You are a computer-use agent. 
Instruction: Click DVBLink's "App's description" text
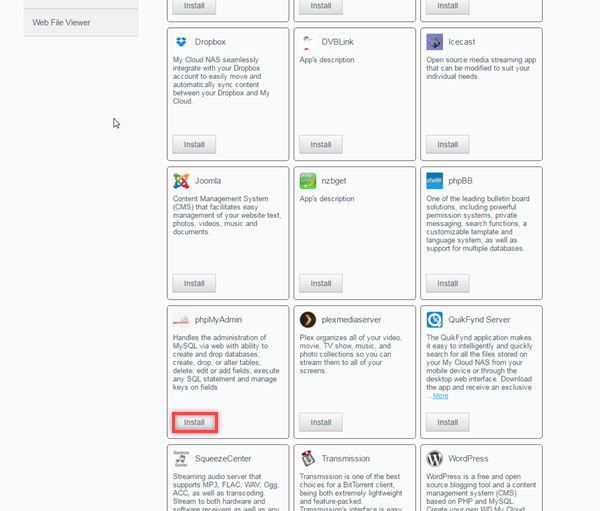[x=327, y=60]
